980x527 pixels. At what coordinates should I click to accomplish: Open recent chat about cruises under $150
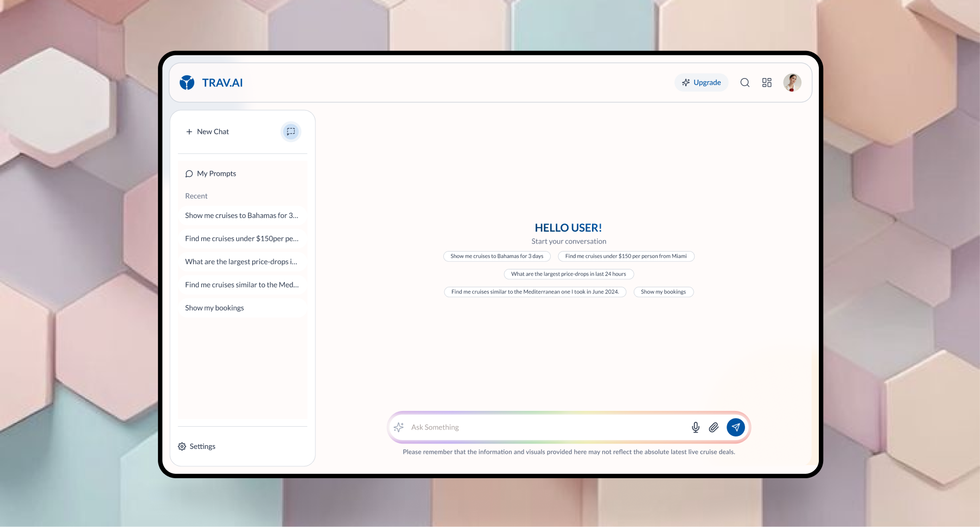click(241, 239)
